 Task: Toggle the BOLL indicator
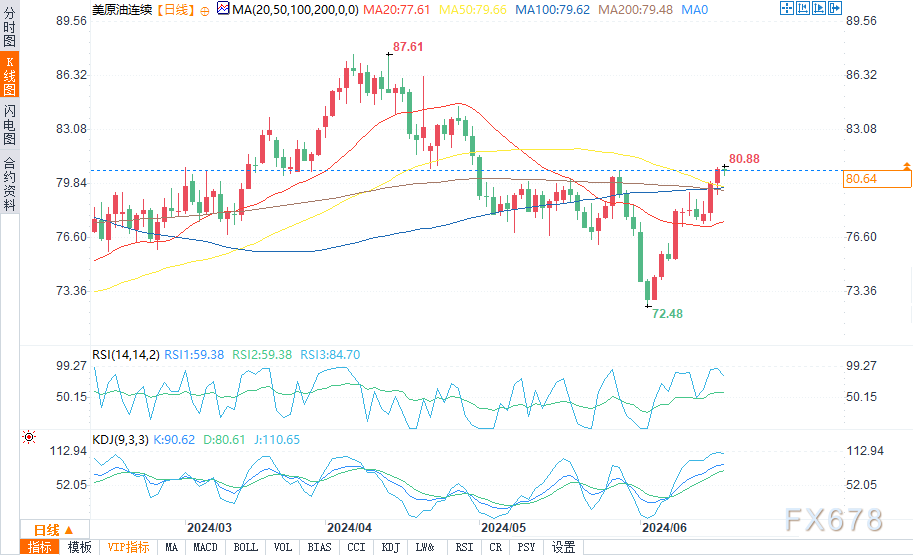pyautogui.click(x=244, y=547)
